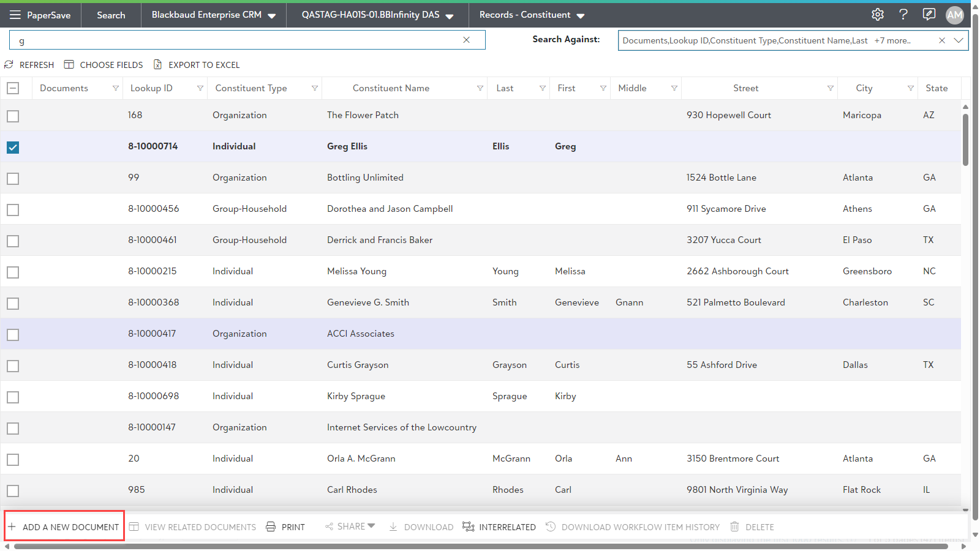Screen dimensions: 980x551
Task: Filter the Constituent Name column
Action: coord(480,89)
